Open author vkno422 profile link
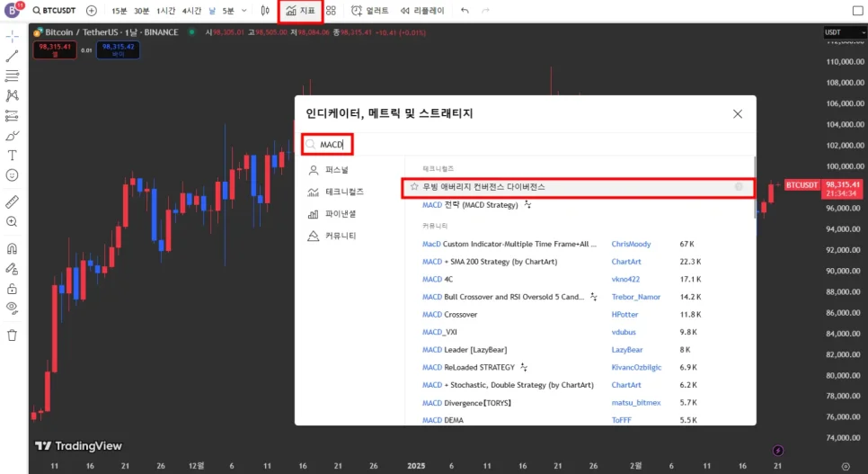The image size is (868, 474). coord(625,280)
